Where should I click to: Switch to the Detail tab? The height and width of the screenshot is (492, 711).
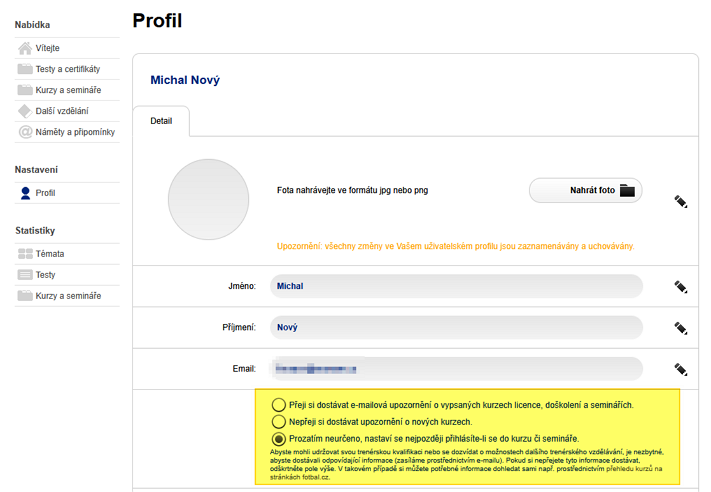[161, 121]
